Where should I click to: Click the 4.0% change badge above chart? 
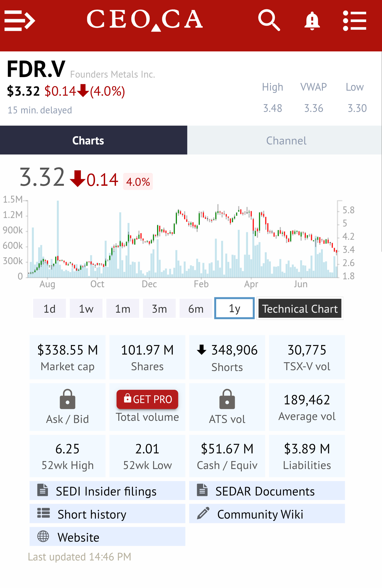(138, 182)
